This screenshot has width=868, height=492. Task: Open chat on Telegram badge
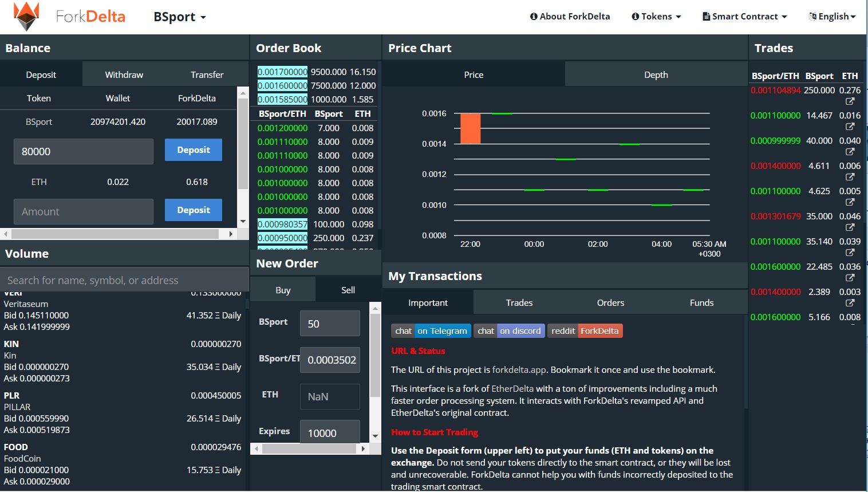432,331
